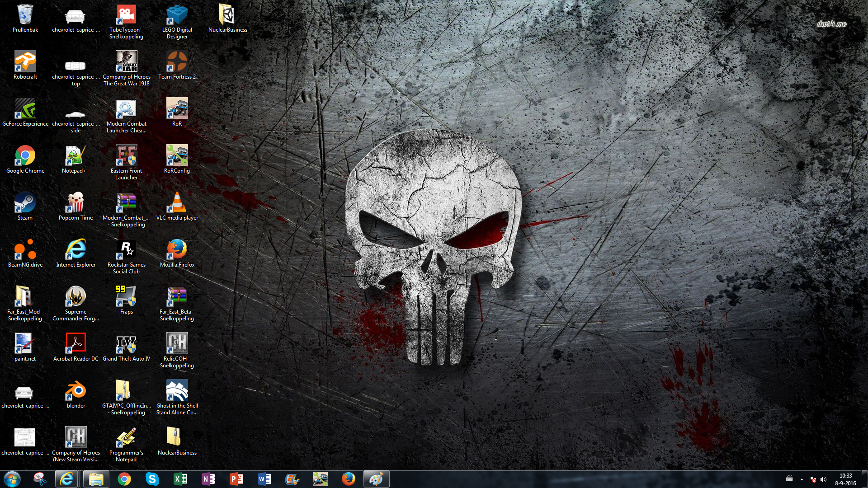Open the volume speaker tray icon
The image size is (868, 488).
[823, 479]
